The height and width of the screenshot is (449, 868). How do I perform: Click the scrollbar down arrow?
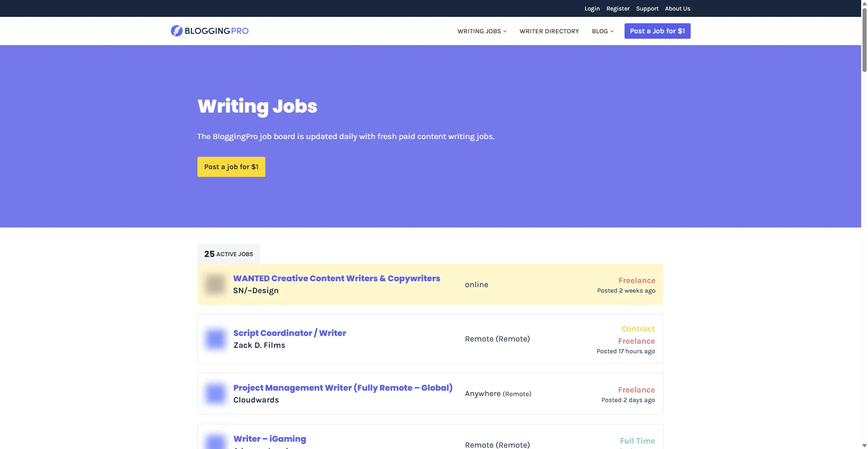(x=864, y=445)
